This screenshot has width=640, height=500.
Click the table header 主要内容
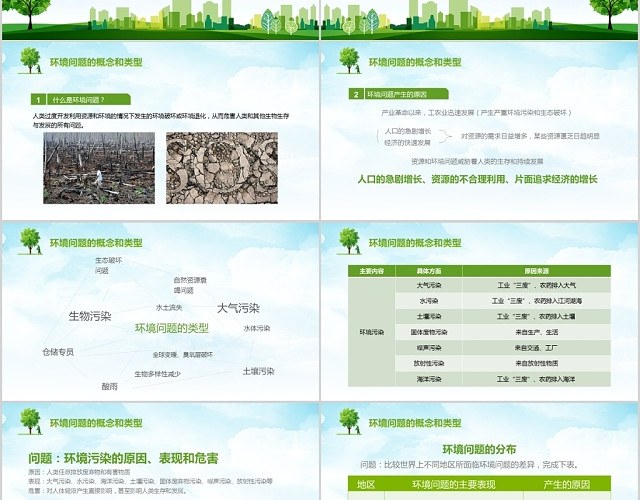tap(371, 271)
